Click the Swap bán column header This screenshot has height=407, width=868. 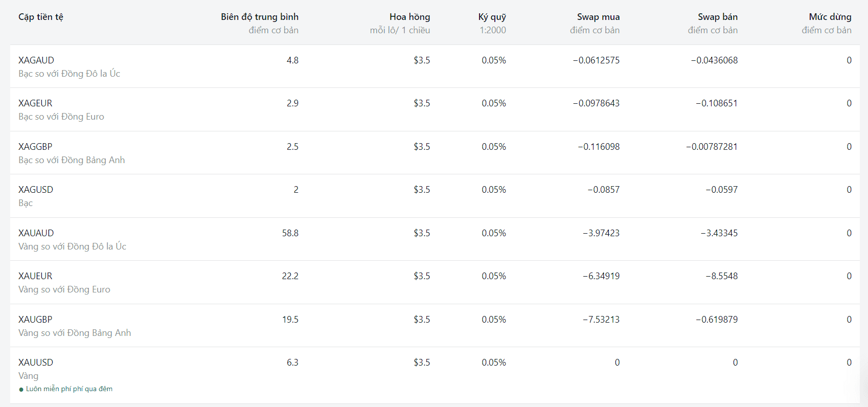(718, 17)
